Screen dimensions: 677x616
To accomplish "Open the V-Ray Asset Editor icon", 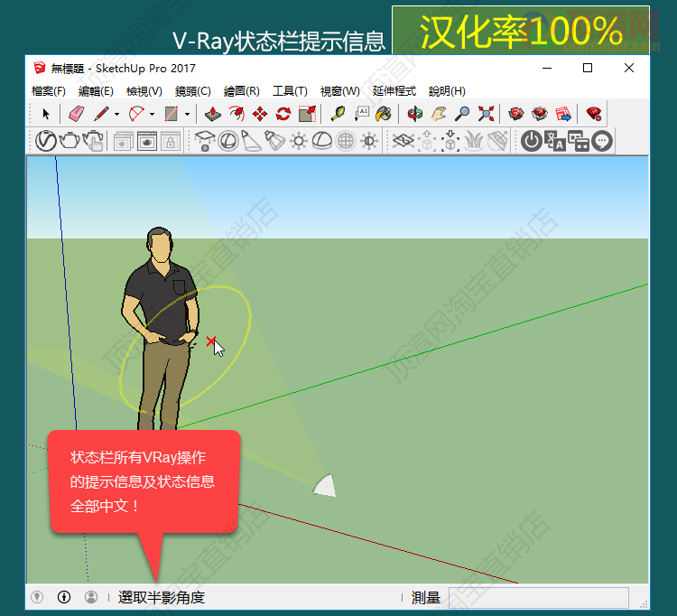I will [x=46, y=141].
